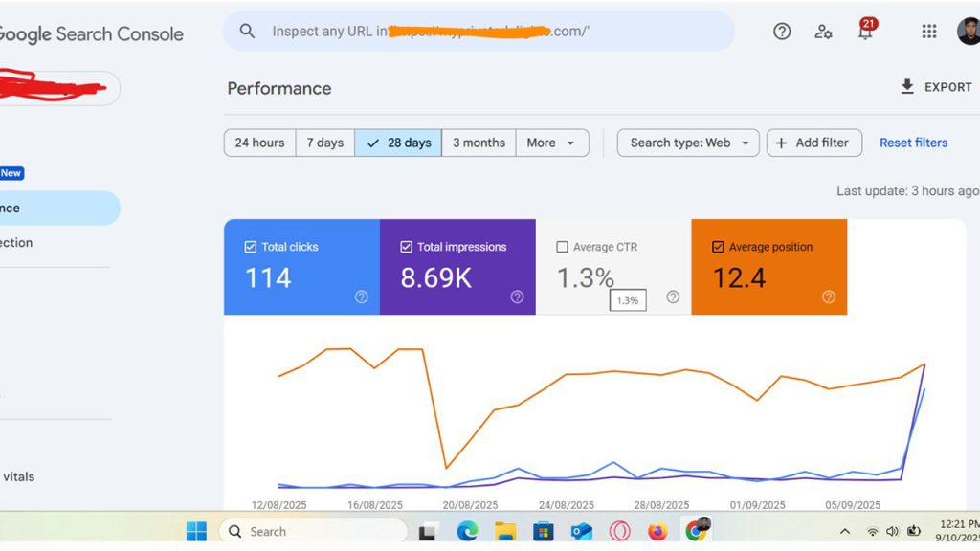Expand hidden icons in the system tray

(x=845, y=531)
